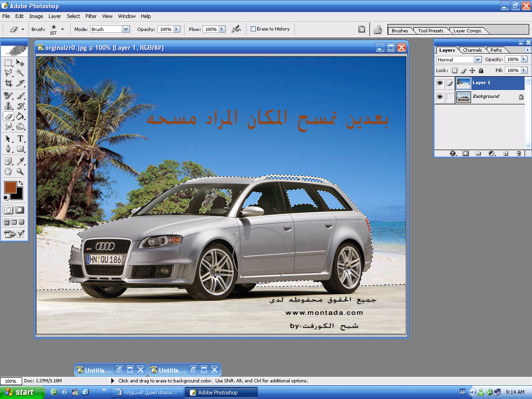Switch to the Paths tab
532x399 pixels.
point(496,50)
